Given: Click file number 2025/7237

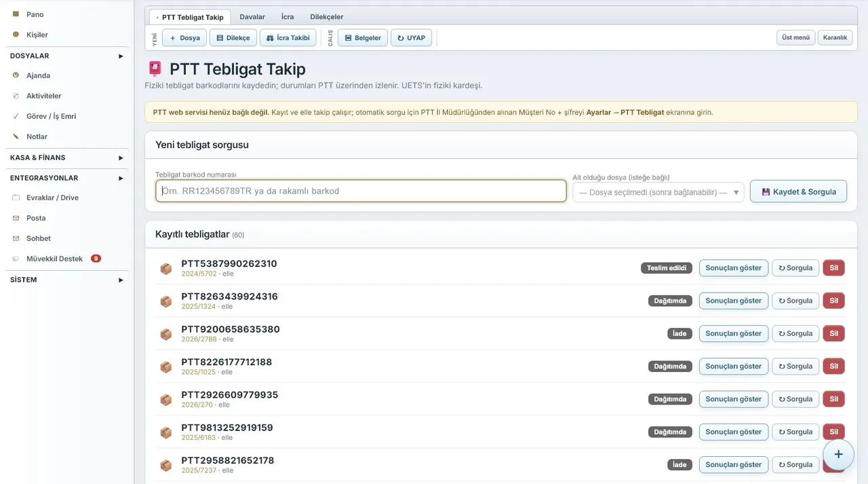Looking at the screenshot, I should tap(199, 470).
